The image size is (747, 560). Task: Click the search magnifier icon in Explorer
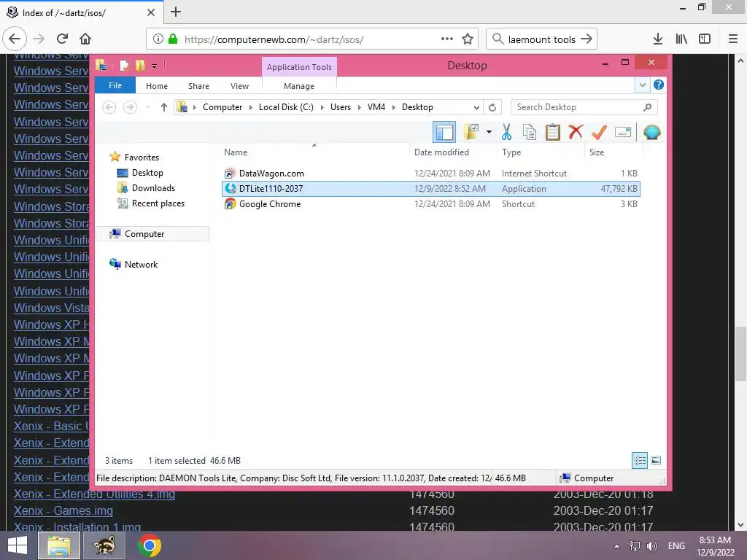click(x=647, y=107)
